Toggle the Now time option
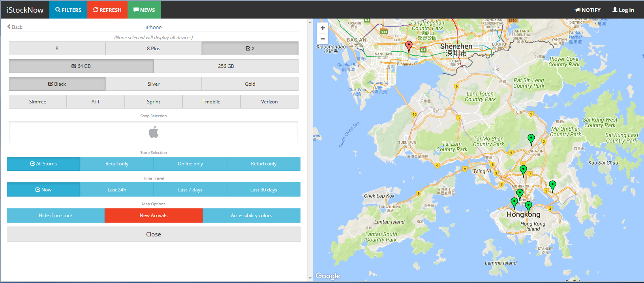The width and height of the screenshot is (644, 283). tap(43, 190)
